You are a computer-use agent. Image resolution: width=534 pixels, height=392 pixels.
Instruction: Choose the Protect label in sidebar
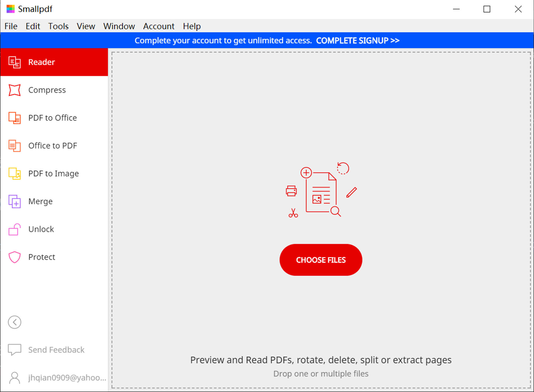[42, 257]
